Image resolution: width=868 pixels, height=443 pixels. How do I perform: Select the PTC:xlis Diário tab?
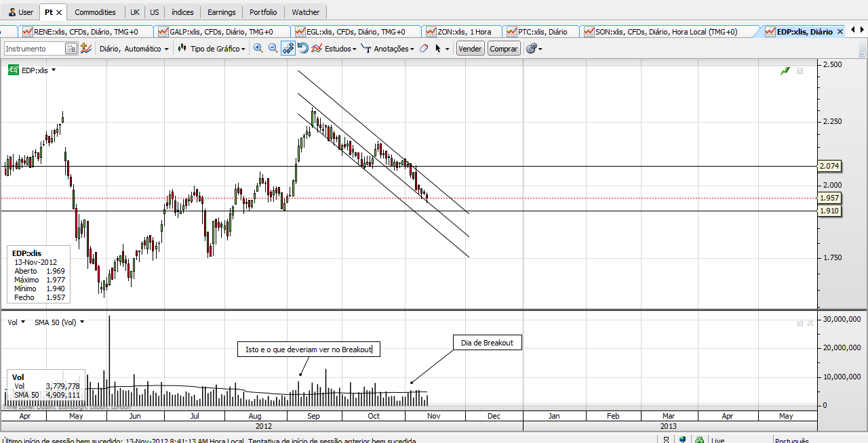(540, 32)
